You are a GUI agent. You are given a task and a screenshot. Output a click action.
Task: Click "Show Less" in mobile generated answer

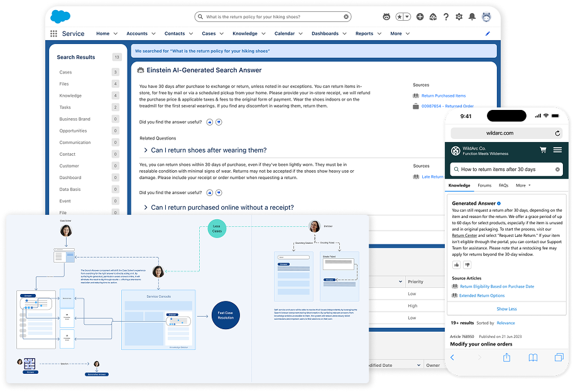[x=506, y=309]
